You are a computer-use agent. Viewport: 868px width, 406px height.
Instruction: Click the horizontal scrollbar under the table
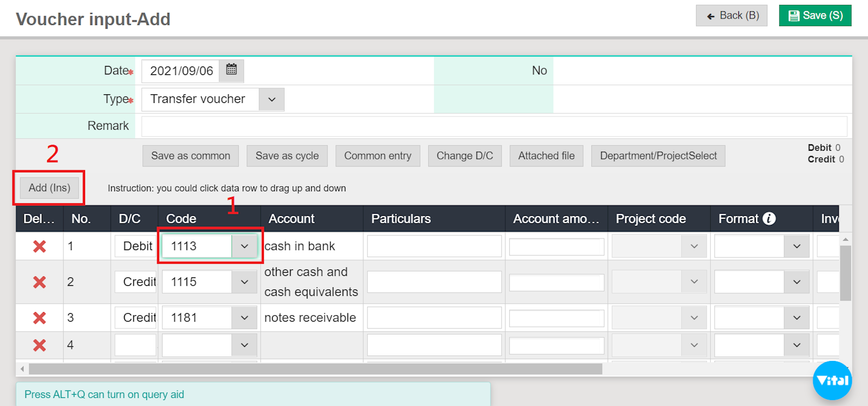[x=314, y=369]
